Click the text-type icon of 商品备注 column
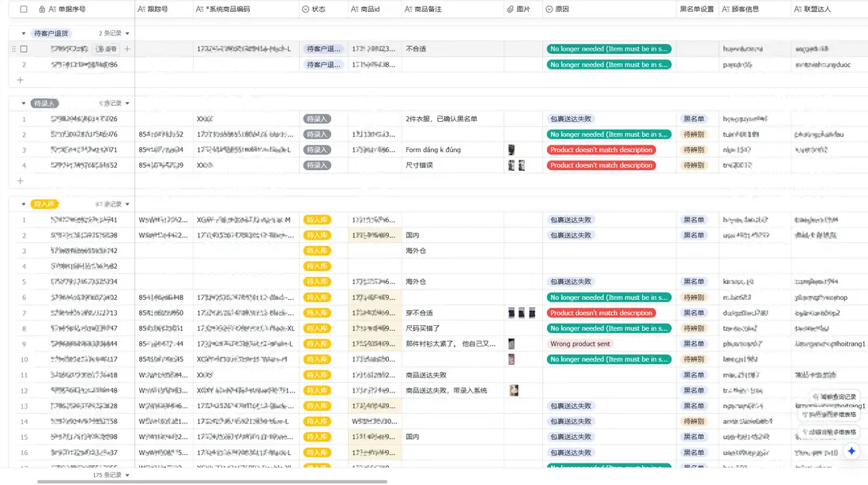This screenshot has width=868, height=485. tap(409, 9)
